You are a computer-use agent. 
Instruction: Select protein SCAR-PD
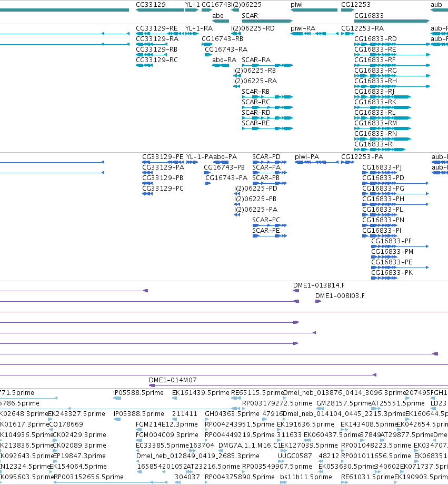[266, 157]
